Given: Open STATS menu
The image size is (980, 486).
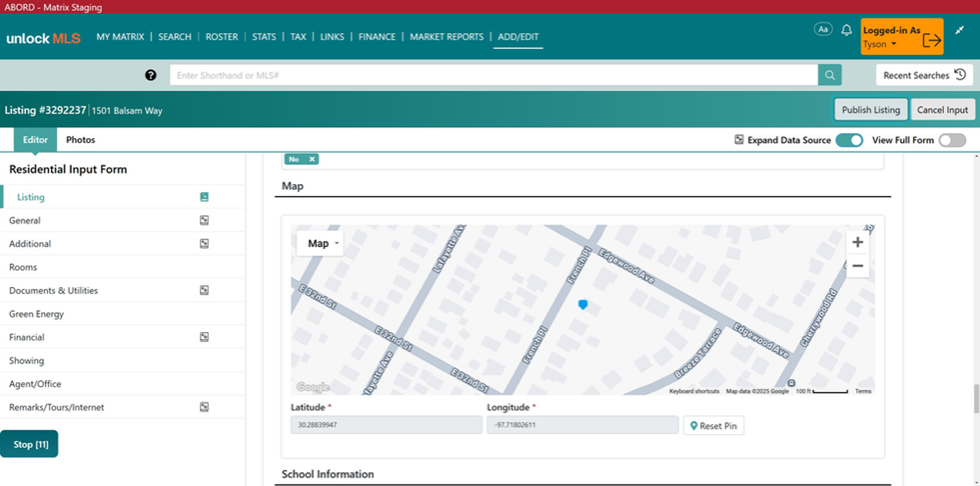Looking at the screenshot, I should click(264, 37).
